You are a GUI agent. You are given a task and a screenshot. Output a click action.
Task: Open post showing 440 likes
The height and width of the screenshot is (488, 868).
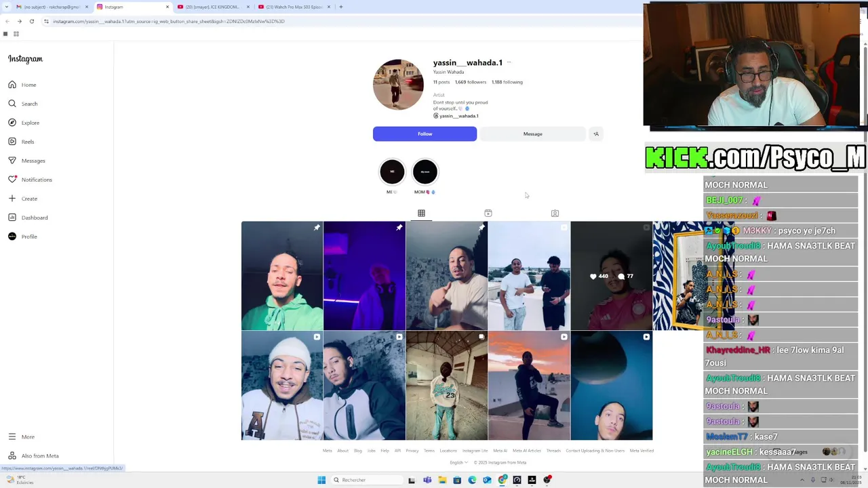[x=611, y=276]
